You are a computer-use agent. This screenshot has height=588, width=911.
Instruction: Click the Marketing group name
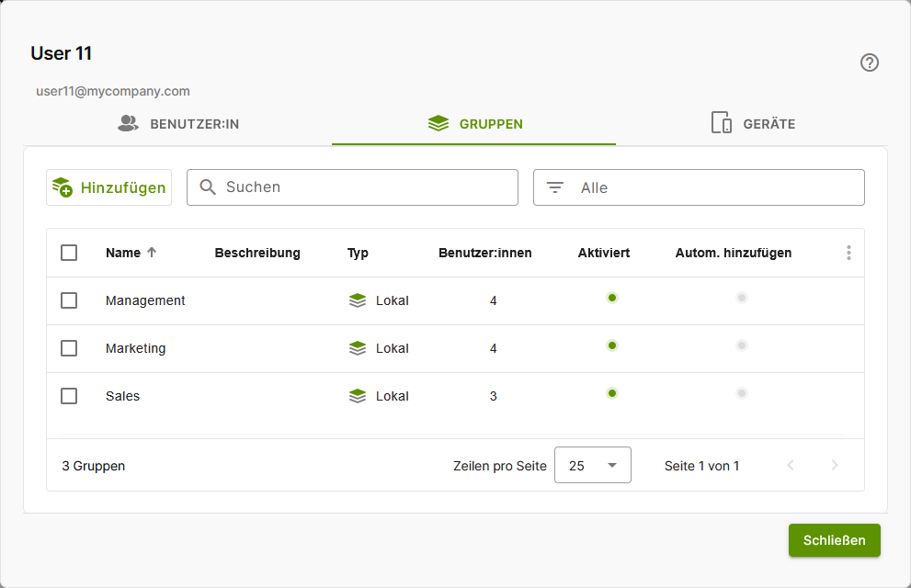(x=135, y=348)
